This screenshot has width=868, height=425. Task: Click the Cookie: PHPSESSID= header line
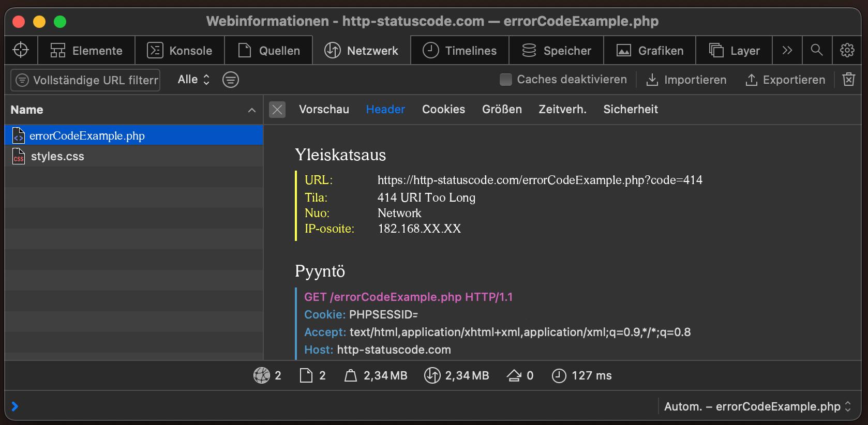361,315
